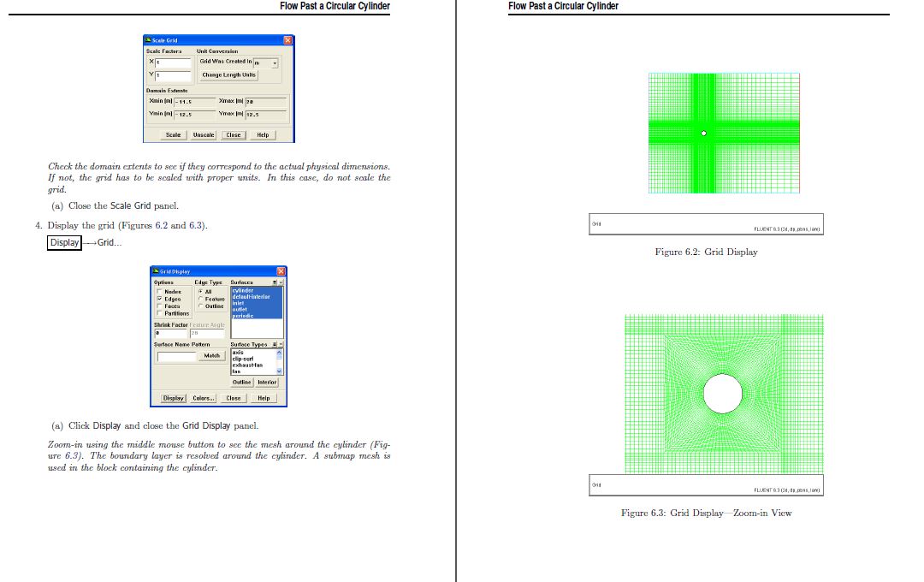This screenshot has height=582, width=924.
Task: Tick the Partitions checkbox
Action: (x=158, y=313)
